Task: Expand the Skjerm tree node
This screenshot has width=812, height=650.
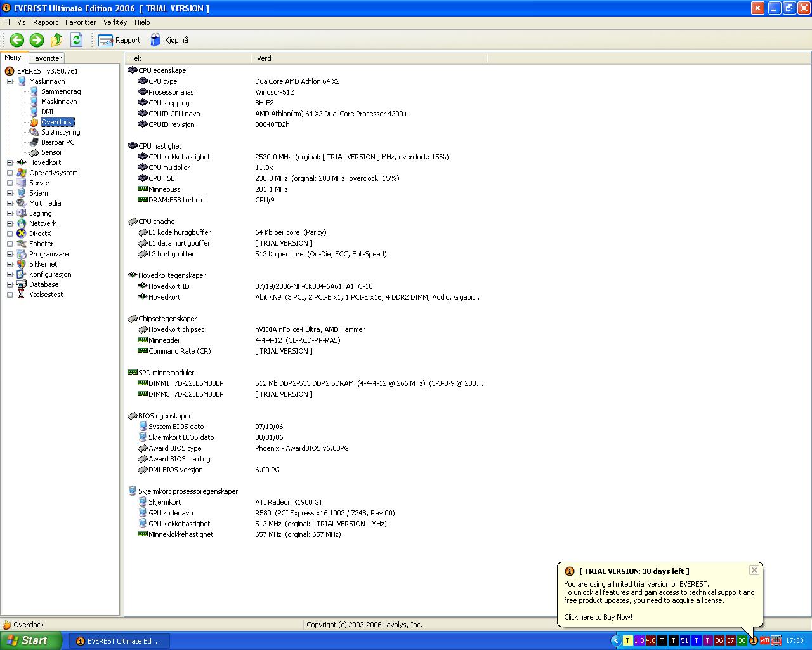Action: [x=10, y=193]
